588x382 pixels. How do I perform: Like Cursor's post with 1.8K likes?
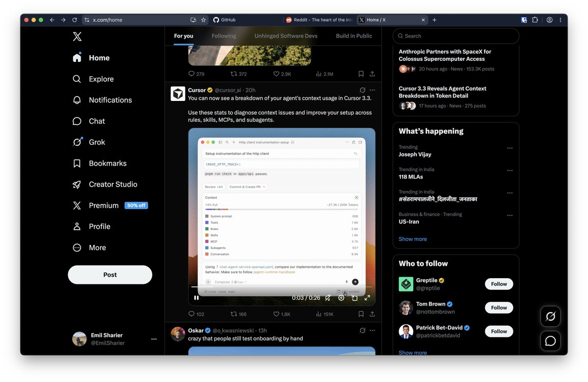coord(282,314)
